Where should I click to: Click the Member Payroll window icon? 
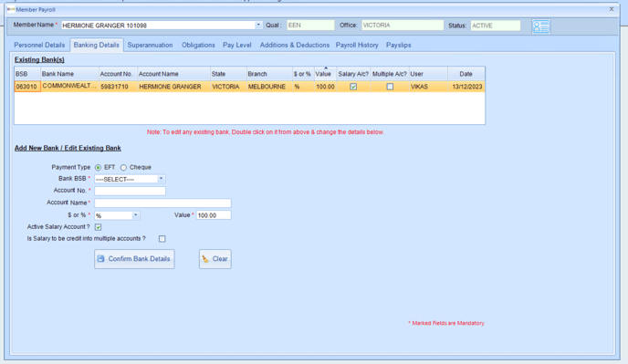point(11,9)
